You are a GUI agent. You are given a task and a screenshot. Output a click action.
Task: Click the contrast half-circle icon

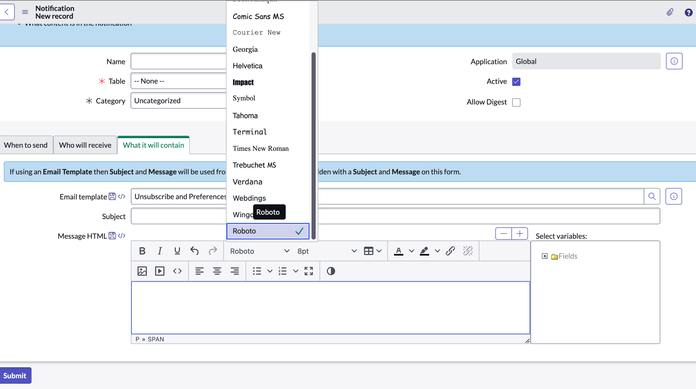[331, 271]
